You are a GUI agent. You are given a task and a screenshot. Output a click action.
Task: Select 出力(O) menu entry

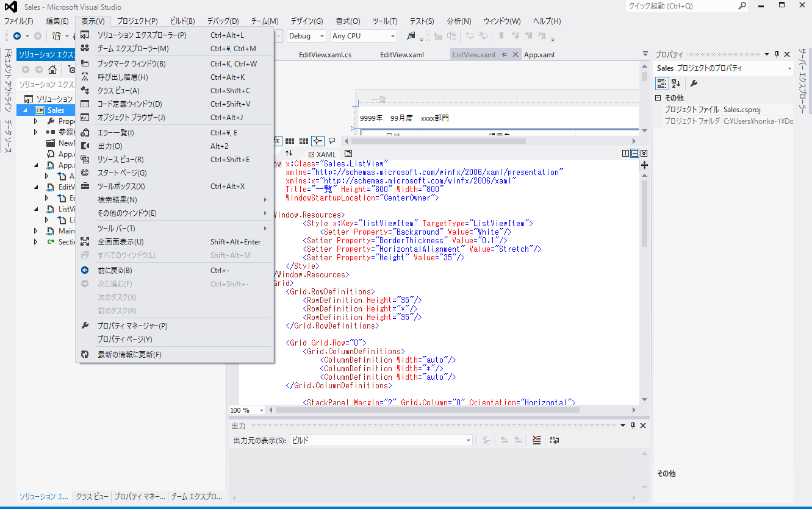(174, 146)
